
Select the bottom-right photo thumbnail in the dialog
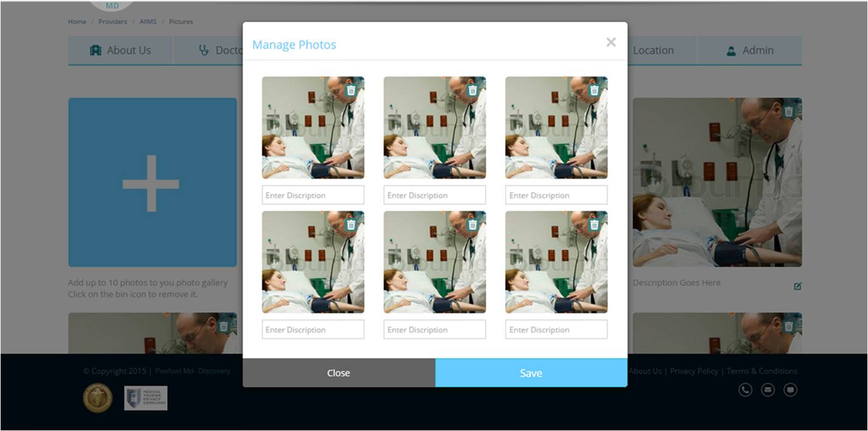pyautogui.click(x=557, y=262)
